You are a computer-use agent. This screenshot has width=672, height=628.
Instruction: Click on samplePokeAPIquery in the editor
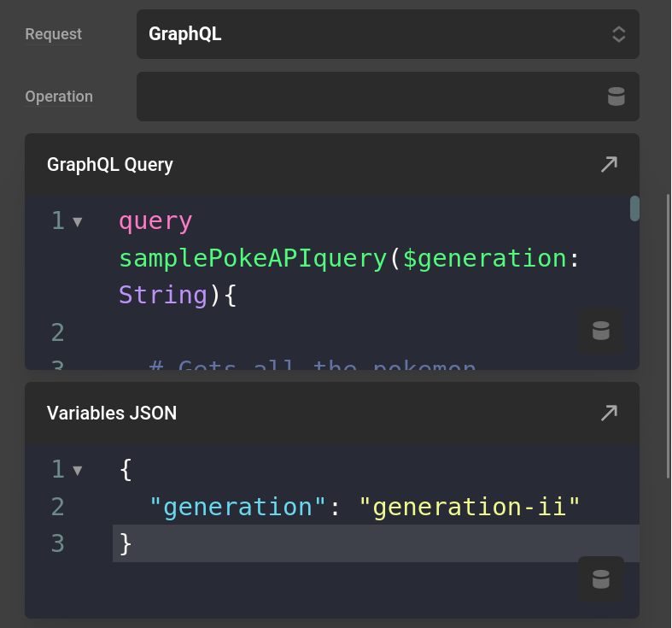(253, 259)
